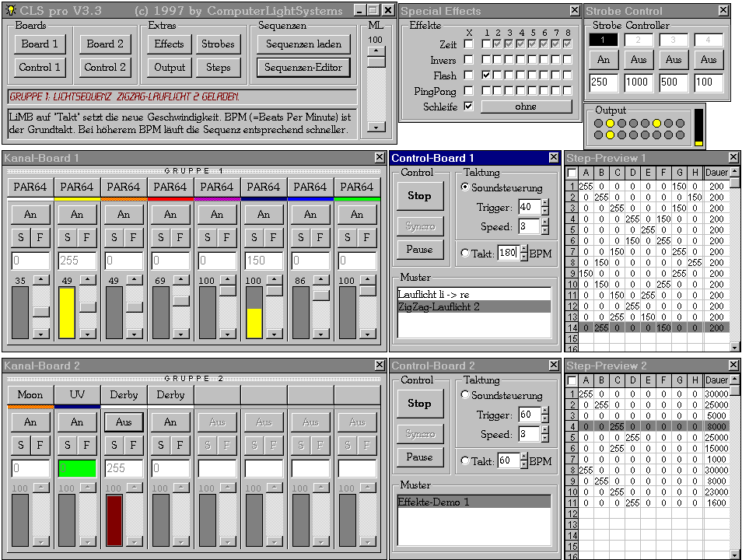Image resolution: width=742 pixels, height=560 pixels.
Task: Click the select-all box in Step-Preview 1 header
Action: click(x=572, y=173)
